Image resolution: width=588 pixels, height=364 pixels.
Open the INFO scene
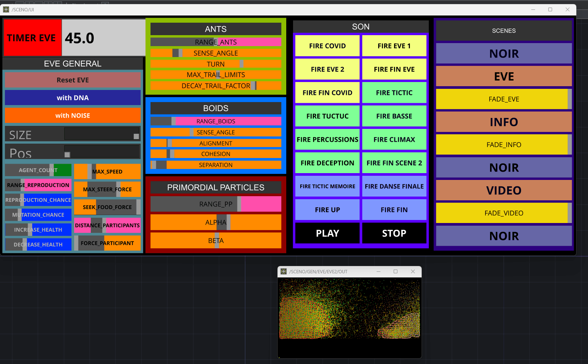504,122
